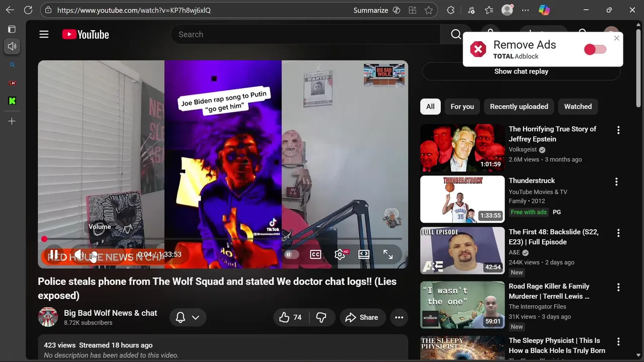Viewport: 644px width, 362px height.
Task: Select the audio-playing tab in sidebar
Action: click(12, 46)
